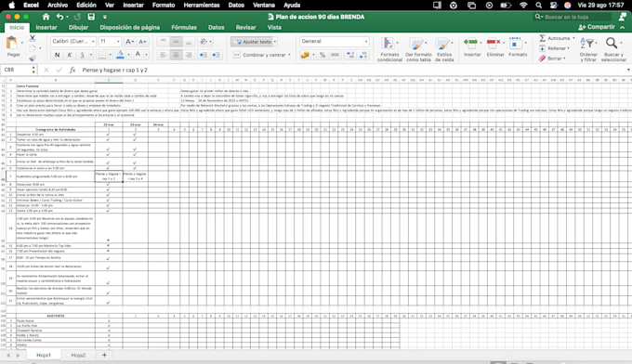This screenshot has height=364, width=632.
Task: Align text left
Action: click(163, 55)
